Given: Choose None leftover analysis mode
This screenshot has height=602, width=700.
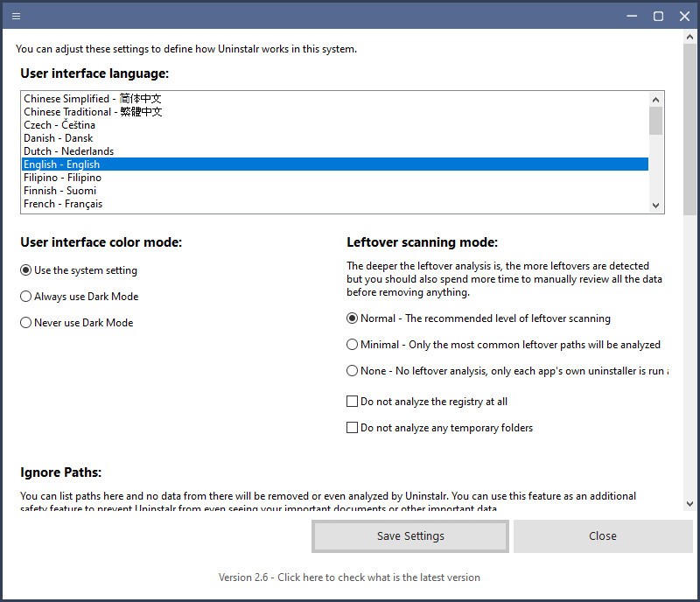Looking at the screenshot, I should tap(507, 371).
